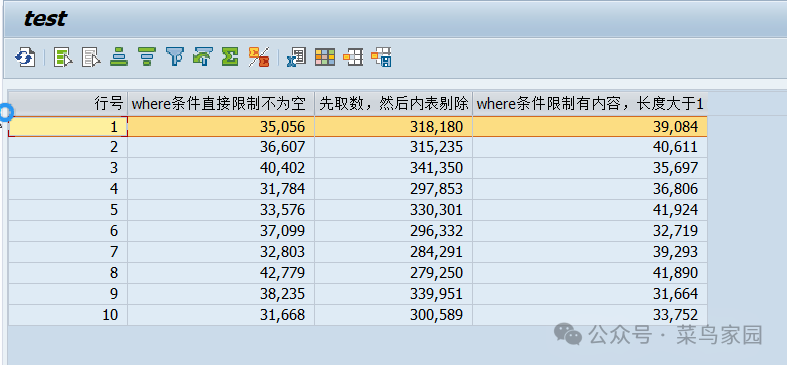Open the Change Layout grid icon
Screen dimensions: 787x365
coord(325,57)
